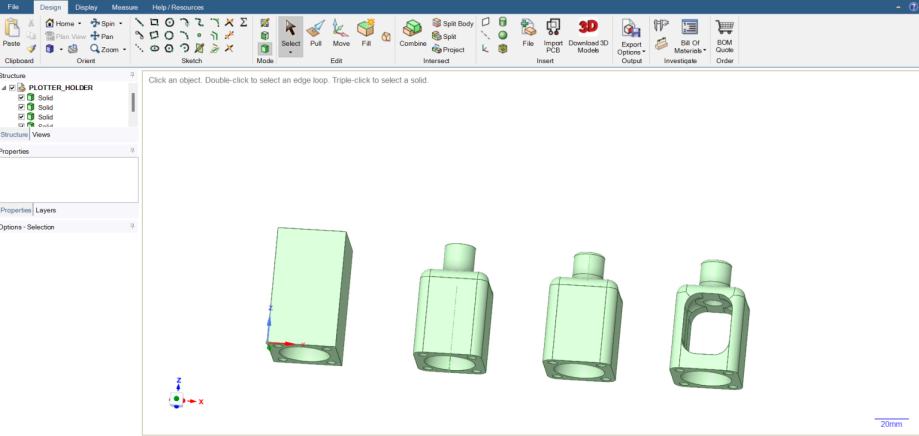Open the Home view dropdown arrow
This screenshot has height=436, width=919.
[x=80, y=24]
